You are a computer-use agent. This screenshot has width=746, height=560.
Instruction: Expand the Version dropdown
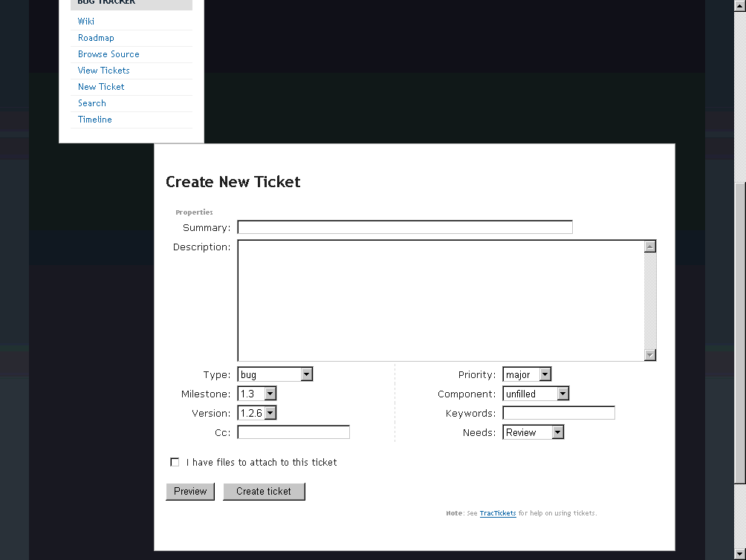click(x=257, y=413)
